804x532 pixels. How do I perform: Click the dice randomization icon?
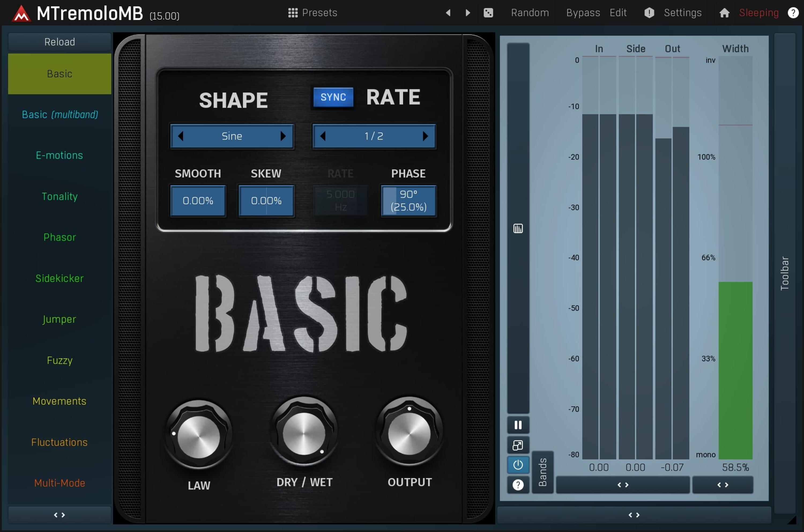pos(489,13)
